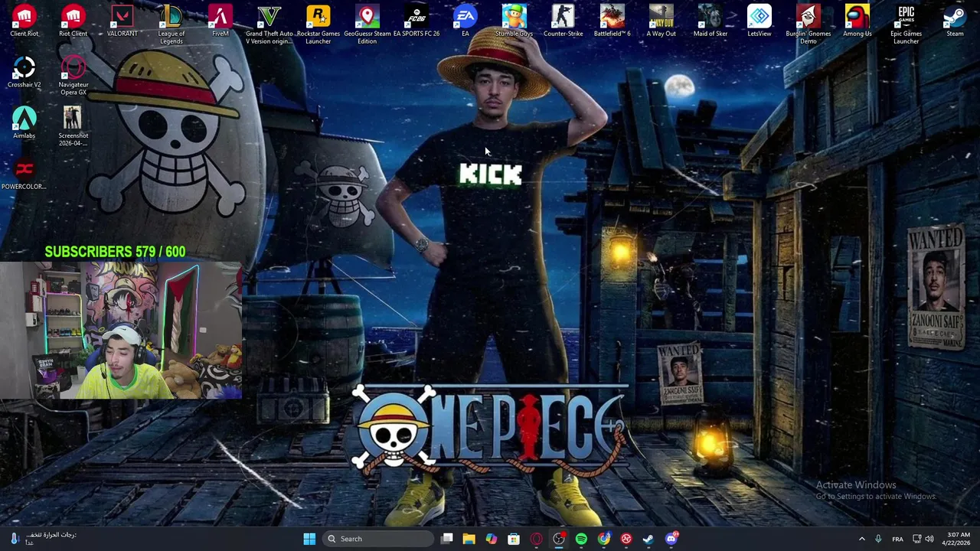Open Microsoft Store from the taskbar
This screenshot has width=980, height=551.
coord(514,539)
